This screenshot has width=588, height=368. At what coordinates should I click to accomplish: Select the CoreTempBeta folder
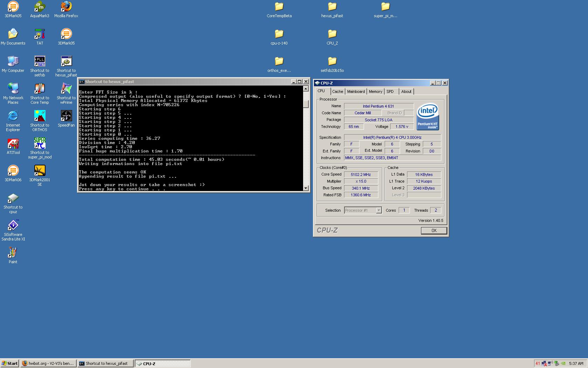(279, 9)
